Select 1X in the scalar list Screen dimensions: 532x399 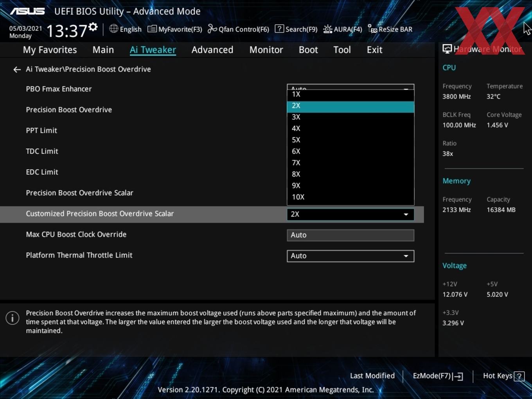350,94
